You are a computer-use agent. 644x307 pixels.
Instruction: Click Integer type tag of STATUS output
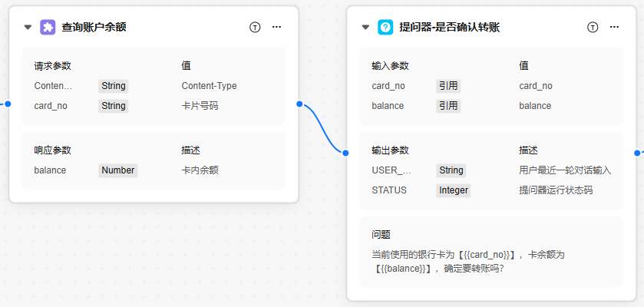[x=454, y=190]
